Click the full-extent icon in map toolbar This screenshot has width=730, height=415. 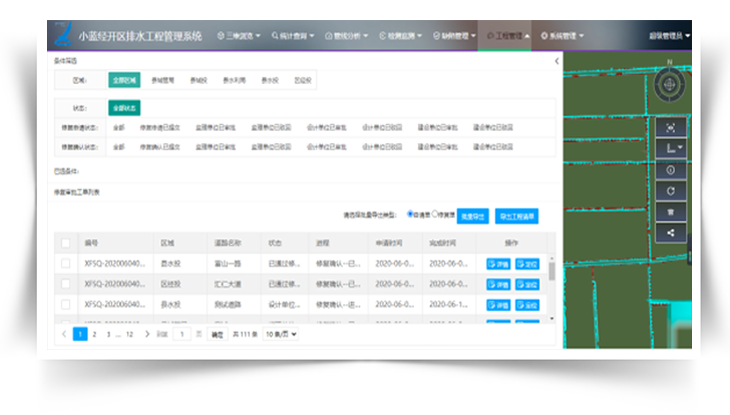pyautogui.click(x=670, y=127)
